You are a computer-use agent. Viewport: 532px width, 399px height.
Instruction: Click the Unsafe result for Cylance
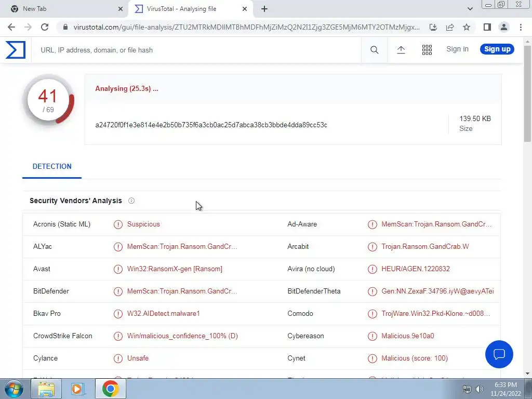coord(138,358)
